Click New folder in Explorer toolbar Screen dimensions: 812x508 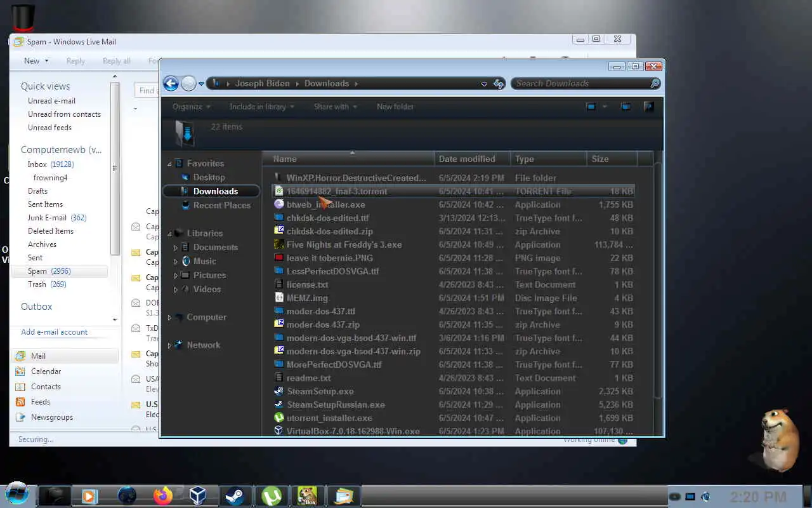[x=395, y=107]
